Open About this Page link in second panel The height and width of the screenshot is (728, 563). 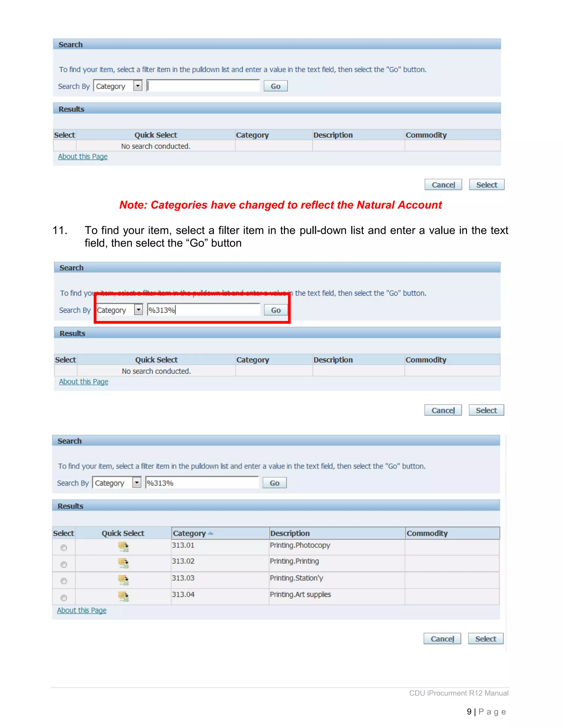click(x=84, y=381)
